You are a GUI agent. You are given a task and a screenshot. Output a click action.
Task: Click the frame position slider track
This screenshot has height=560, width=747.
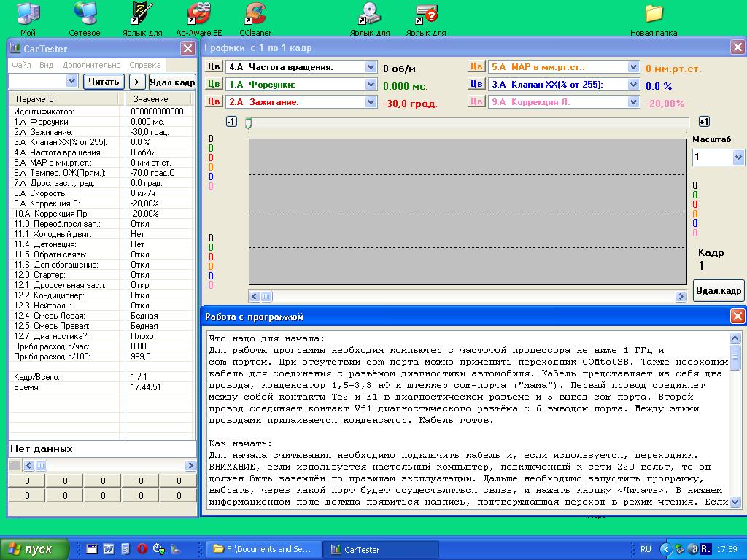click(x=467, y=122)
